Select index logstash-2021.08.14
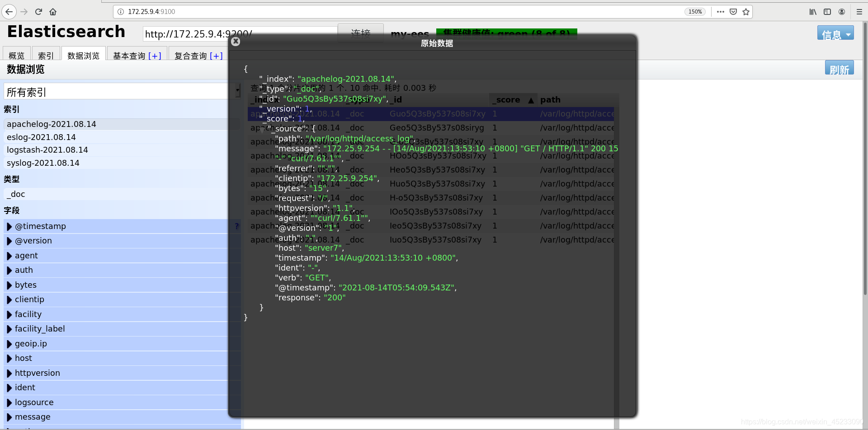The image size is (868, 430). point(122,150)
